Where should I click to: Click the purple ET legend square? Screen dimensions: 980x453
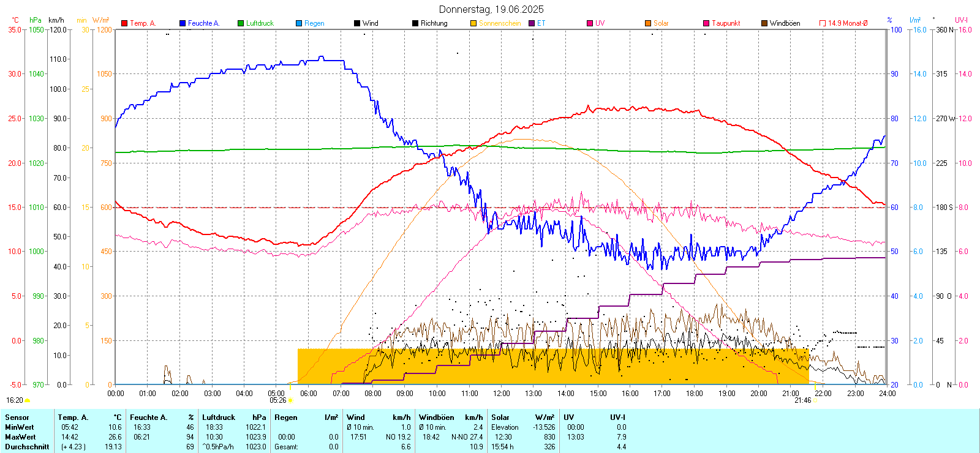532,23
